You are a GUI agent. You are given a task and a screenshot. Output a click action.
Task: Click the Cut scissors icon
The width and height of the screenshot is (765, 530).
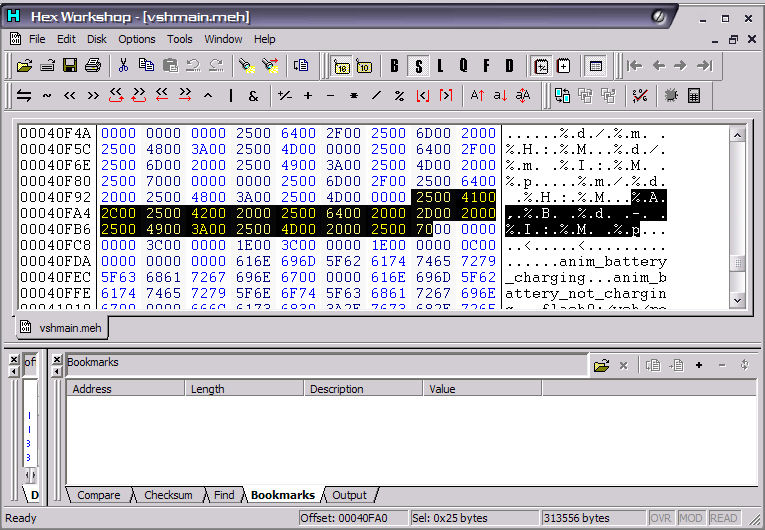coord(123,66)
